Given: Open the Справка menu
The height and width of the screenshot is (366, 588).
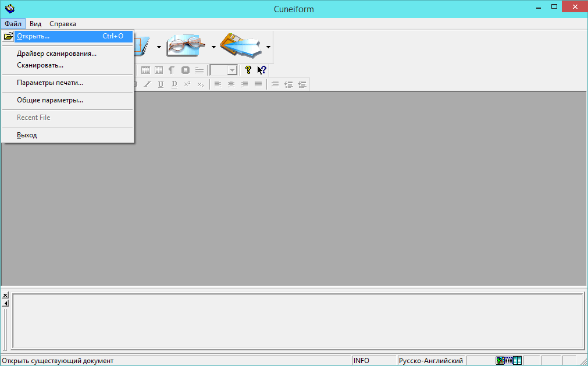Looking at the screenshot, I should pyautogui.click(x=63, y=24).
